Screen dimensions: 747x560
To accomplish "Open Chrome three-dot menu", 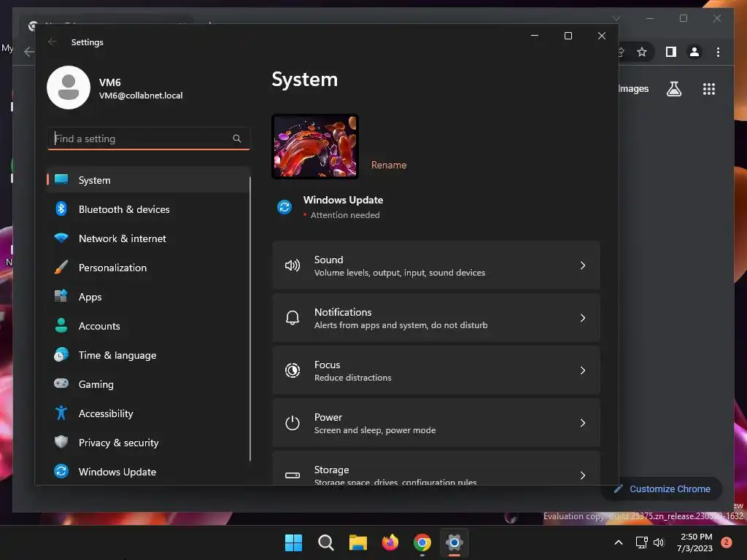I will [x=718, y=52].
